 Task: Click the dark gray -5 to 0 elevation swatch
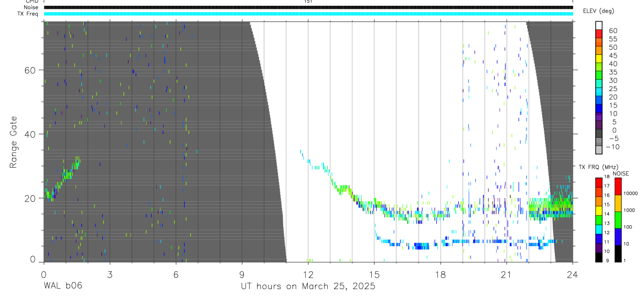pyautogui.click(x=599, y=134)
